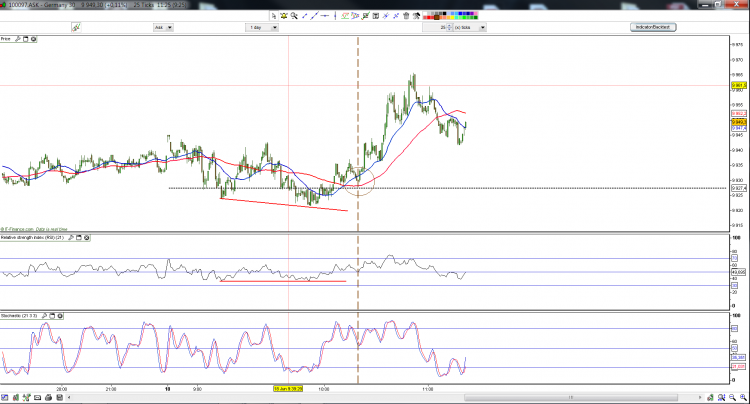
Task: Close the Relative Strength Index panel
Action: coord(87,238)
